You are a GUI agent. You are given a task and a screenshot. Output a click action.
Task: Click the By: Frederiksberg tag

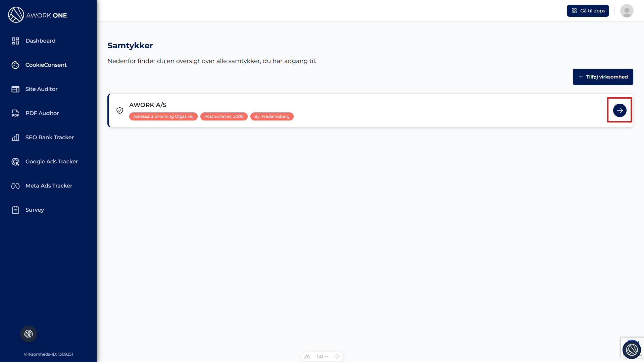click(x=272, y=116)
